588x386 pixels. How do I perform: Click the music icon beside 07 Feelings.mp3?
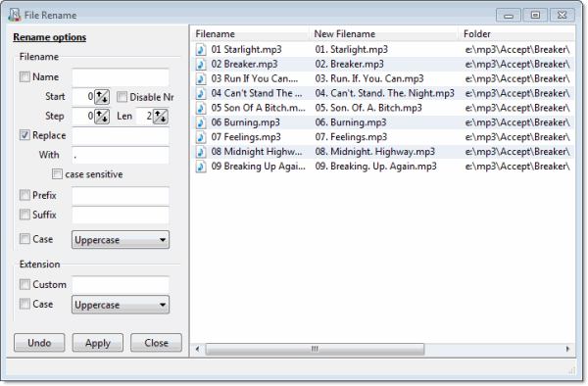point(201,137)
